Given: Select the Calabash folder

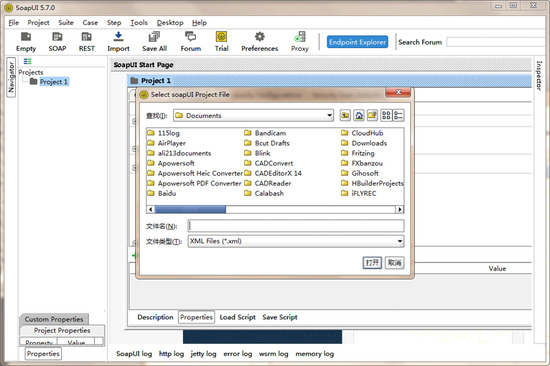Looking at the screenshot, I should (264, 193).
